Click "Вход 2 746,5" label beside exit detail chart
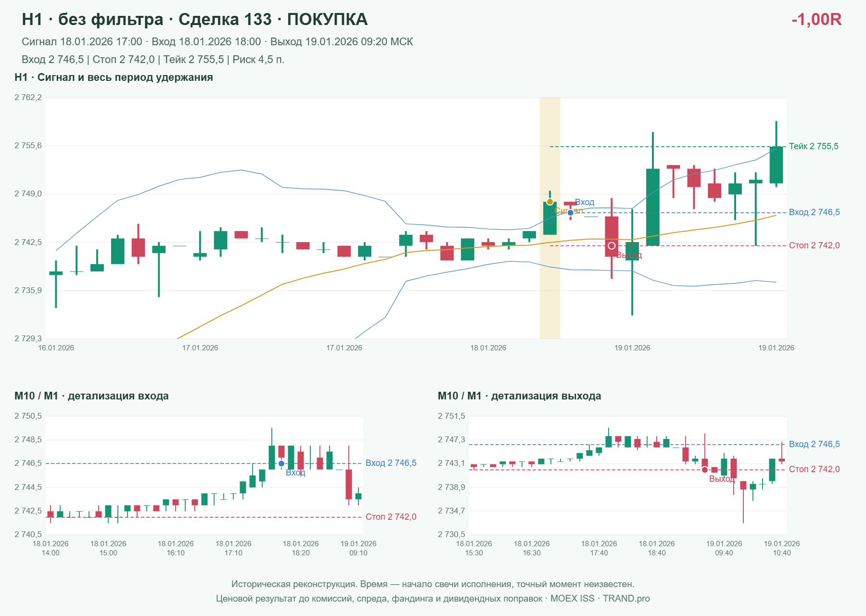Viewport: 866px width, 616px height. [x=815, y=444]
